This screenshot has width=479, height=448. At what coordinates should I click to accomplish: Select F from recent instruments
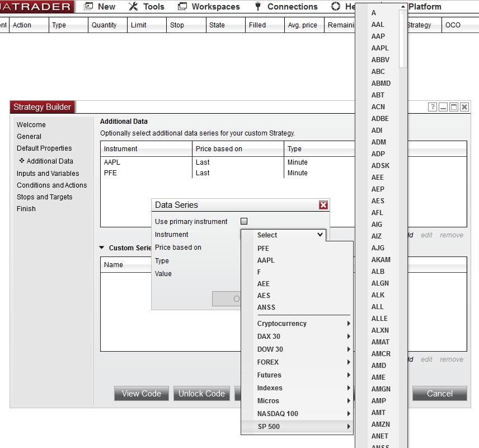(297, 272)
